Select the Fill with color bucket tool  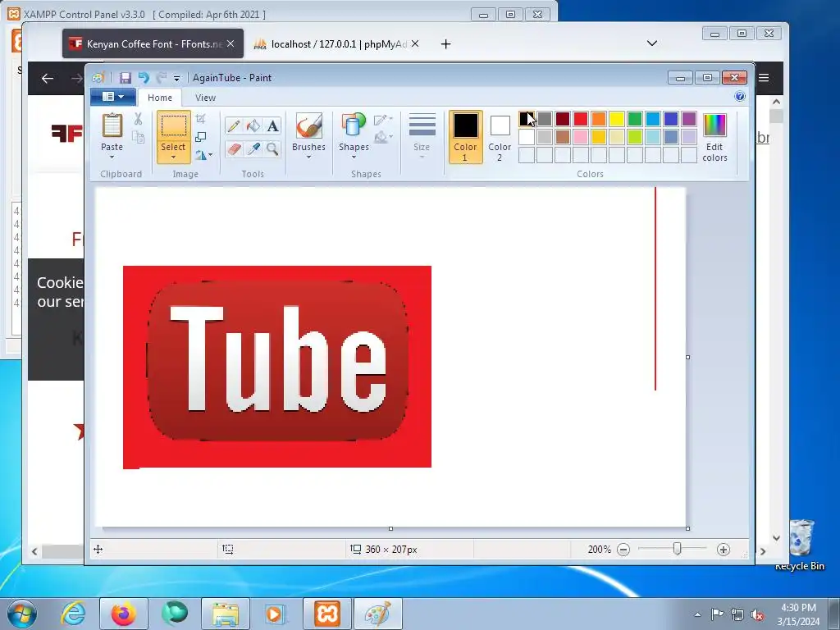(x=253, y=126)
